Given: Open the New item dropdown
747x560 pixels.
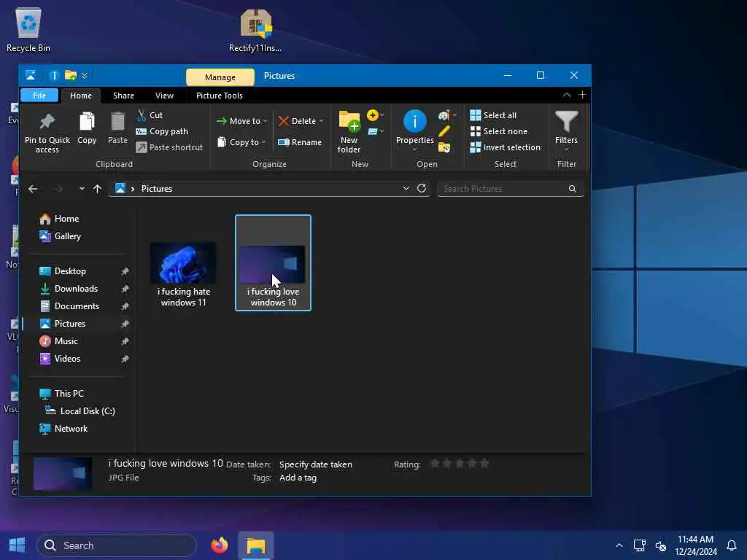Looking at the screenshot, I should (x=376, y=115).
